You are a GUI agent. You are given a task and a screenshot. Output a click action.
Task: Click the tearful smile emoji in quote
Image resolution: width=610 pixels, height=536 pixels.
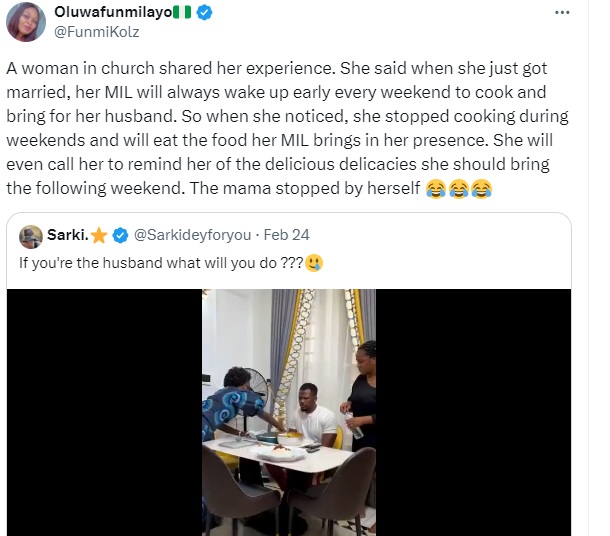(x=314, y=263)
